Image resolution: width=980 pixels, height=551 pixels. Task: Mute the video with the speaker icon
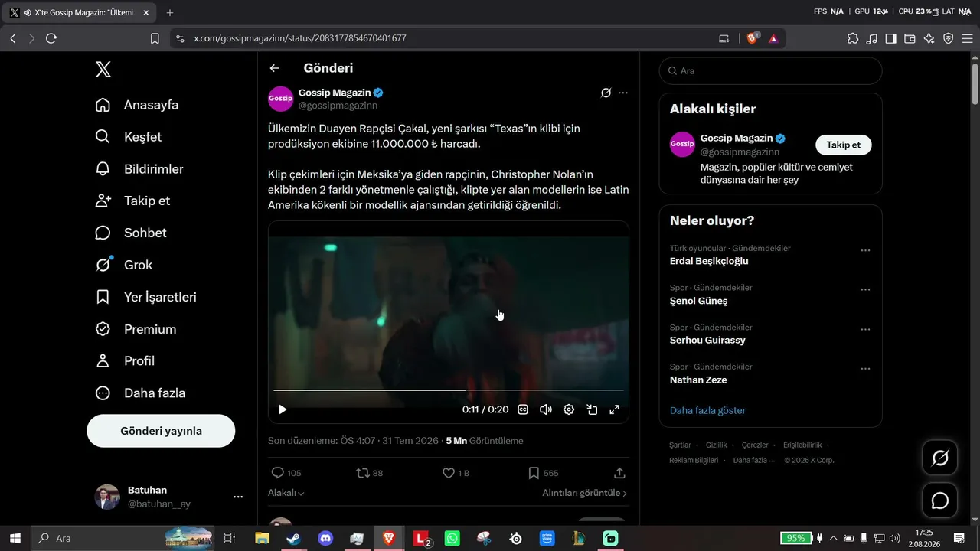(x=546, y=409)
